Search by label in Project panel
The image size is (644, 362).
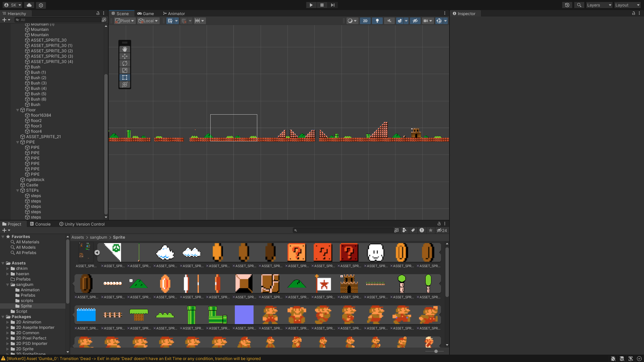(x=413, y=230)
